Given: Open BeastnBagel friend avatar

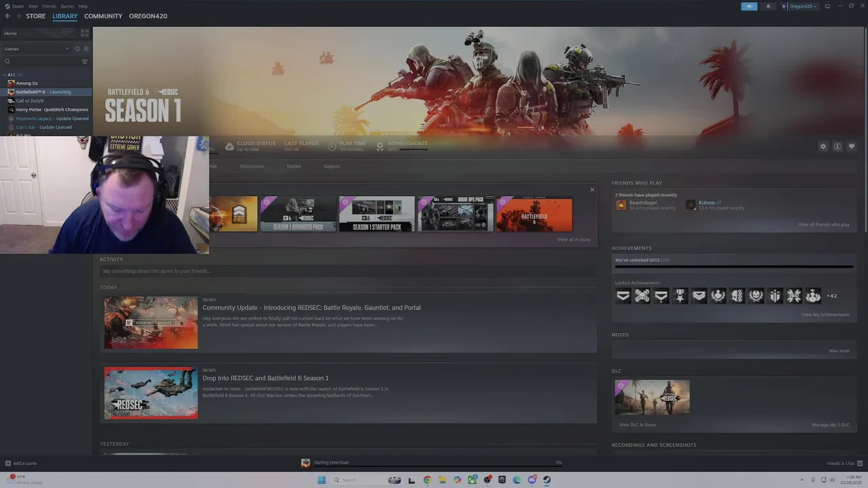Looking at the screenshot, I should tap(621, 205).
